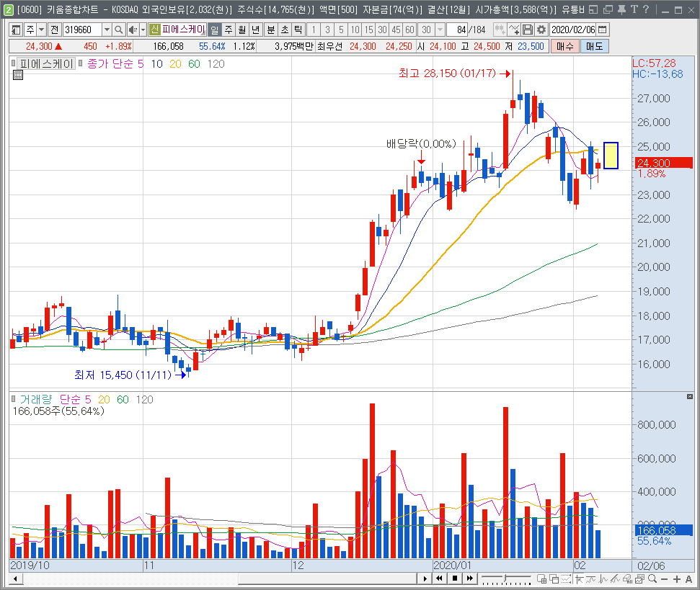Click the overlapping-windows icon in bottom bar
700x590 pixels.
click(x=554, y=579)
